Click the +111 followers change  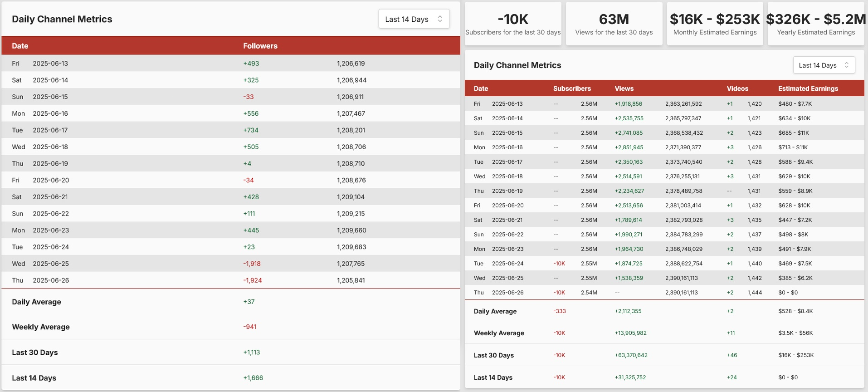249,214
